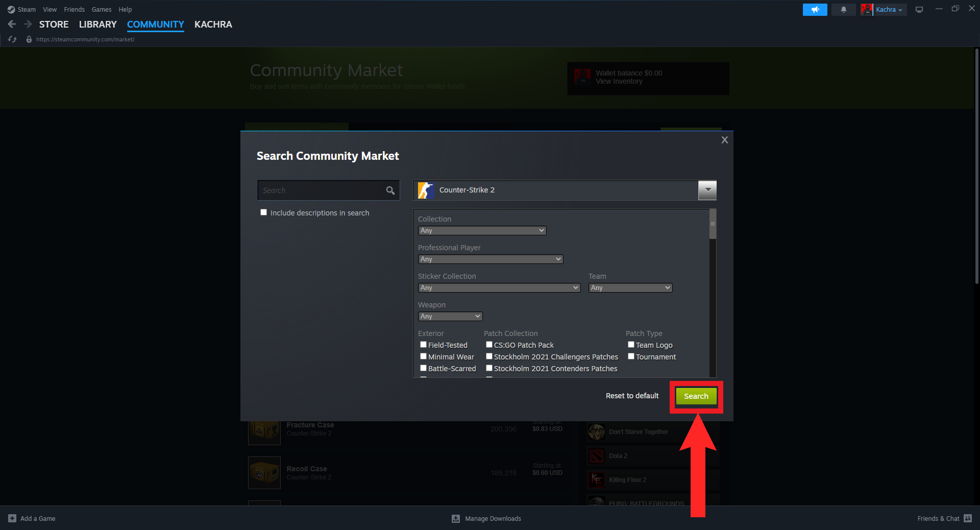Viewport: 980px width, 530px height.
Task: Click the Friends & Chat label
Action: point(939,518)
